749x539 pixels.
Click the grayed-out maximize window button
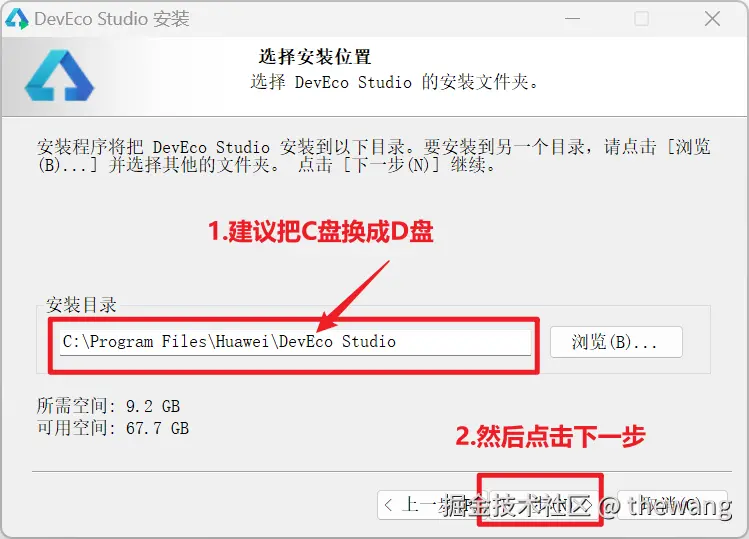[641, 19]
